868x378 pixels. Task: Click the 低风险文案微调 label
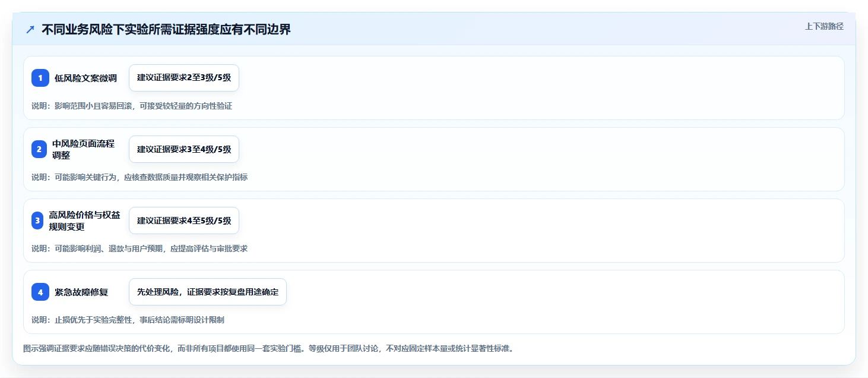[x=85, y=78]
